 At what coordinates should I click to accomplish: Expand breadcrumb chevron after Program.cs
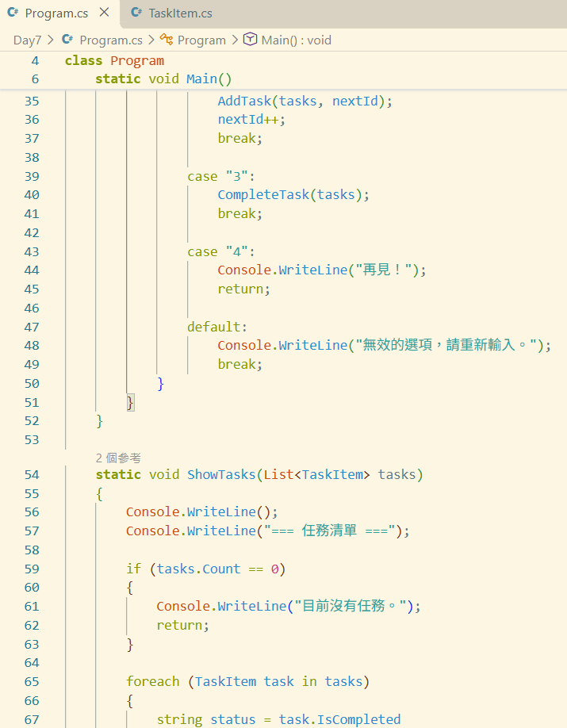(151, 40)
